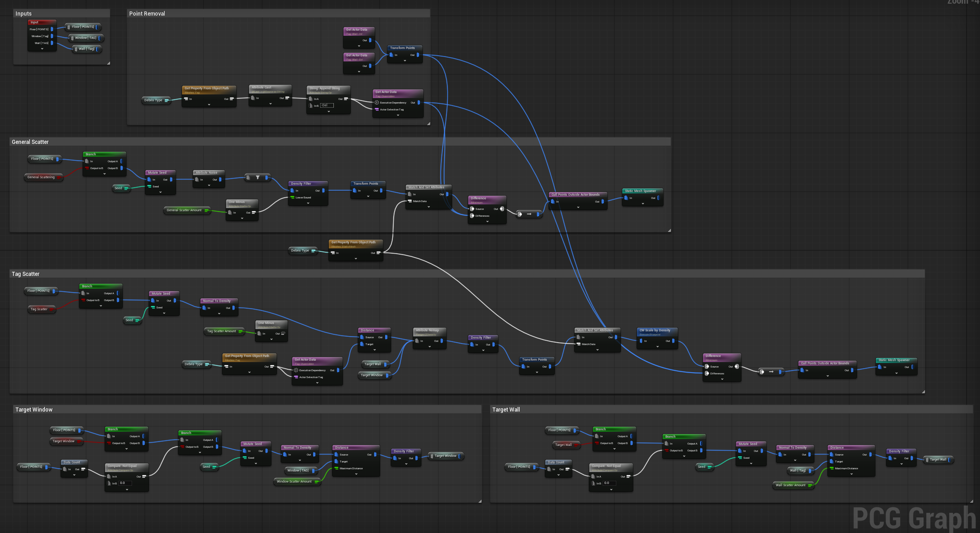Select the General Scatter comment title
The image size is (980, 533).
(30, 142)
